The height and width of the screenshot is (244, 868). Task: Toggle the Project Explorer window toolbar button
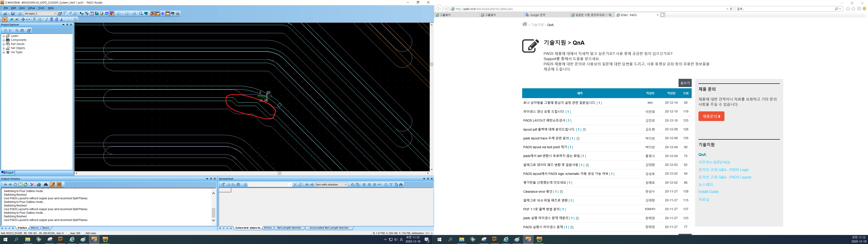(158, 14)
